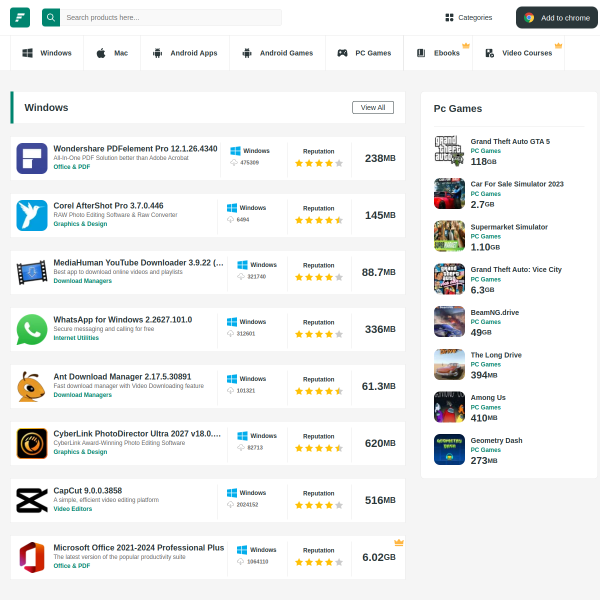Click Supermarket Simulator thumbnail
This screenshot has height=600, width=600.
pyautogui.click(x=449, y=236)
